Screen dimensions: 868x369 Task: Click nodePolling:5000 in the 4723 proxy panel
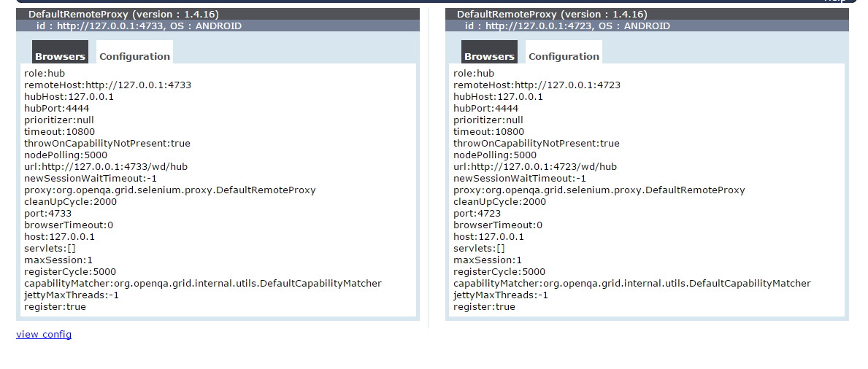[x=495, y=155]
